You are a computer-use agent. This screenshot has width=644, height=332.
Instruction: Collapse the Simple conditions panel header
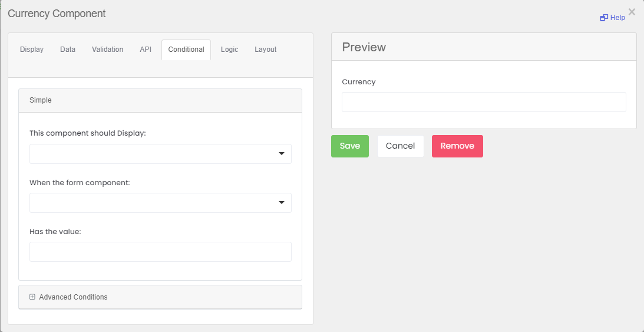point(160,100)
